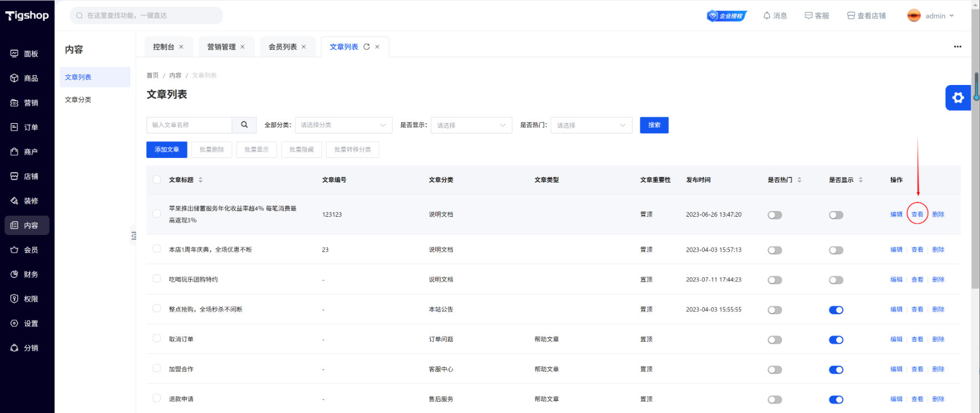This screenshot has height=413, width=980.
Task: Select 文章列表 in content submenu
Action: [x=95, y=77]
